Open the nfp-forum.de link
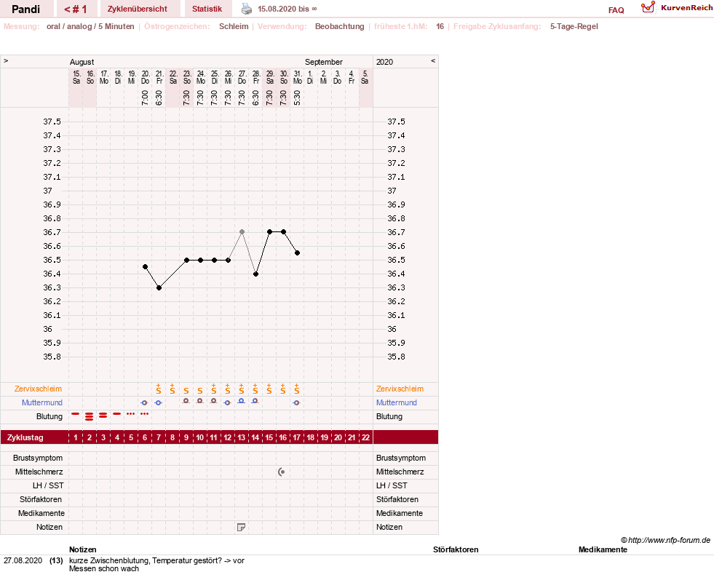 pos(669,540)
